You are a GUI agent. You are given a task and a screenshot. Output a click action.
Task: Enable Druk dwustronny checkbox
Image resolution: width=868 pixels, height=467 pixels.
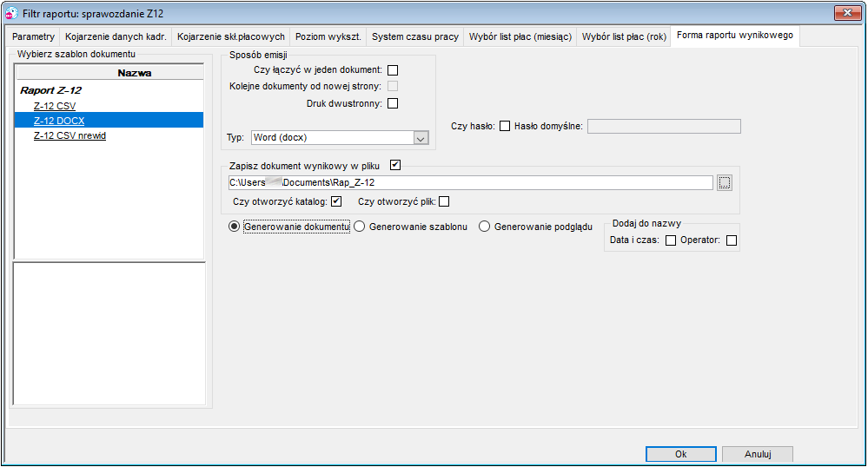[x=393, y=103]
